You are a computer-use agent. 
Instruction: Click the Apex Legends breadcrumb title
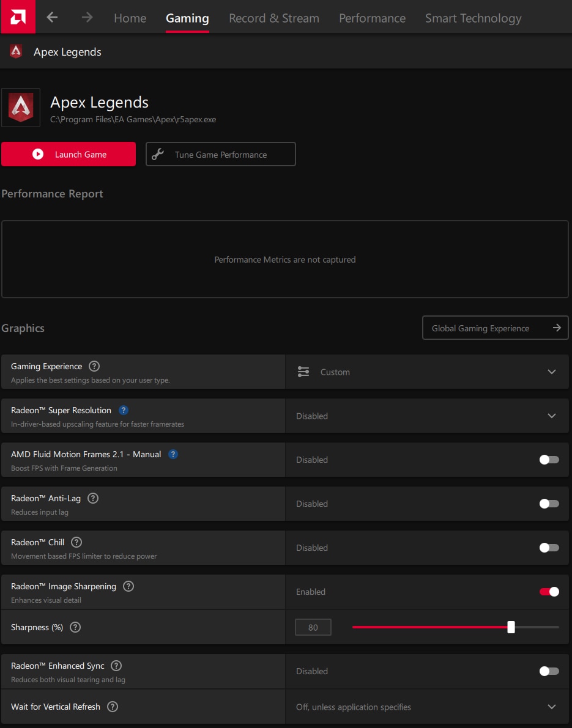click(x=67, y=52)
